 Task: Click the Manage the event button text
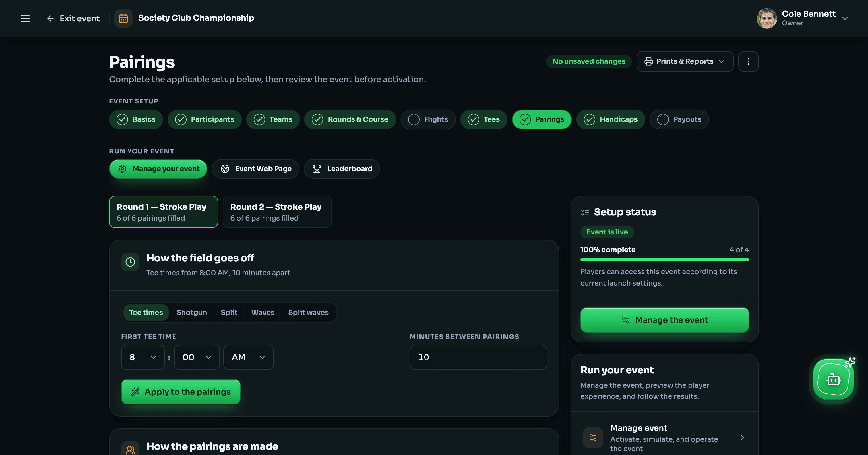tap(672, 320)
